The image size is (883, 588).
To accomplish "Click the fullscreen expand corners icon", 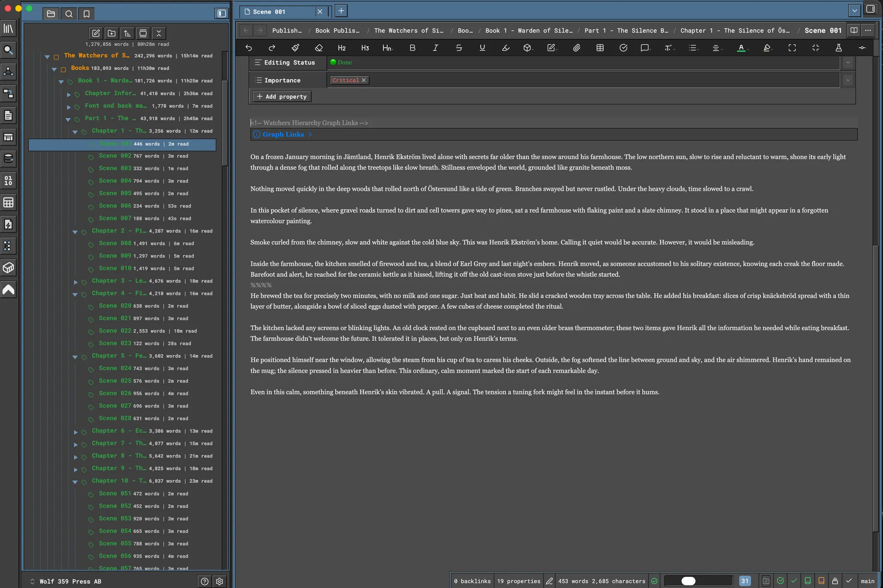I will (792, 48).
